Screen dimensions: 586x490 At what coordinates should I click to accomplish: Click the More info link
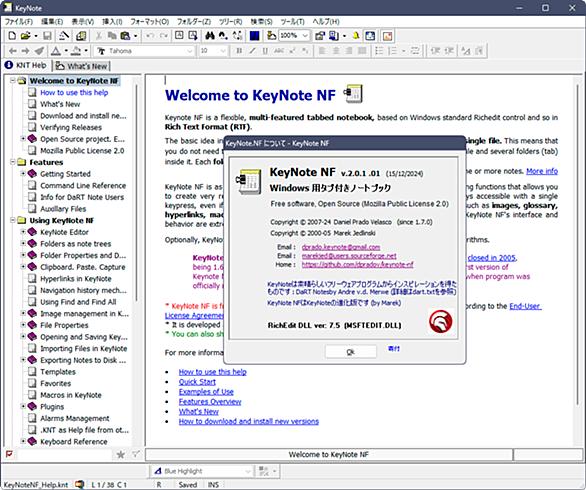tap(542, 171)
